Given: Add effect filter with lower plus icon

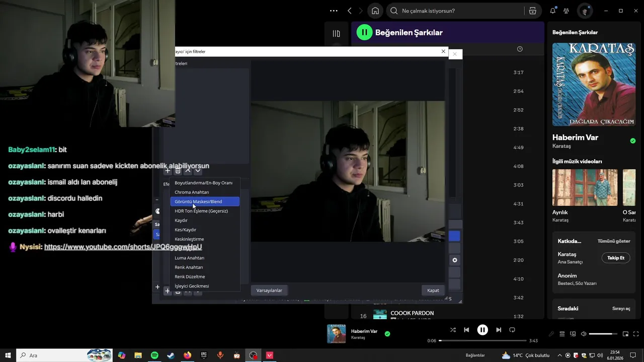Looking at the screenshot, I should click(168, 291).
